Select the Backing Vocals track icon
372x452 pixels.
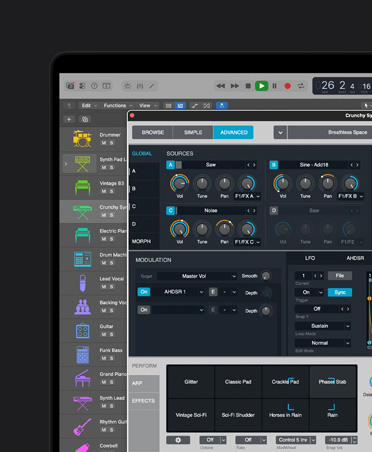(x=82, y=307)
